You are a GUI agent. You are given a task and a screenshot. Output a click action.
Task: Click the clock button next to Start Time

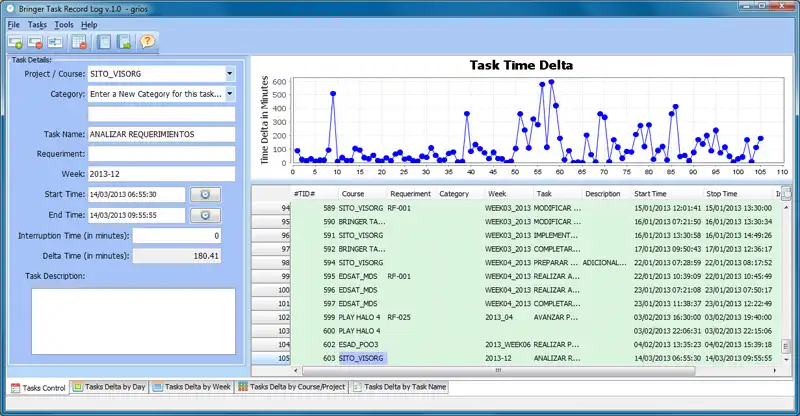point(205,194)
